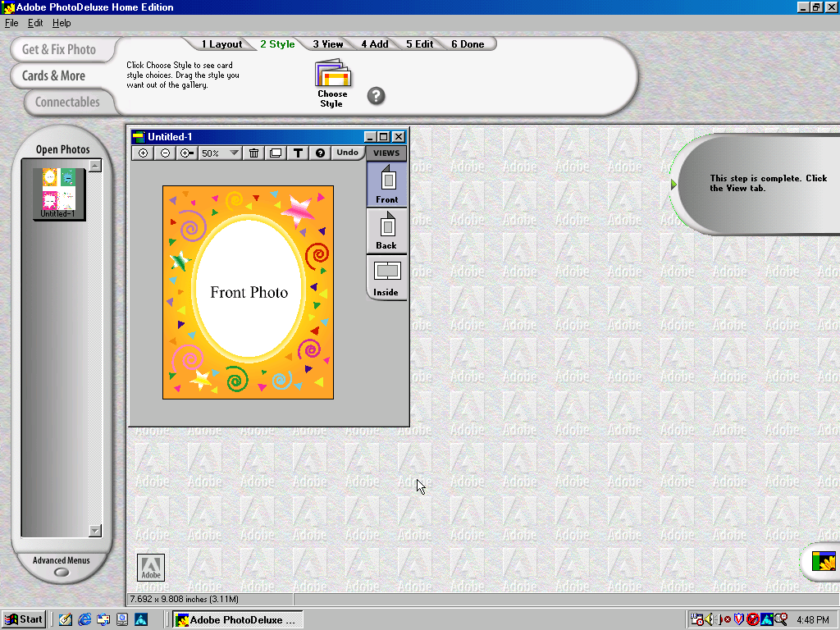
Task: Select the Untitled-1 thumbnail in Open Photos
Action: click(59, 194)
